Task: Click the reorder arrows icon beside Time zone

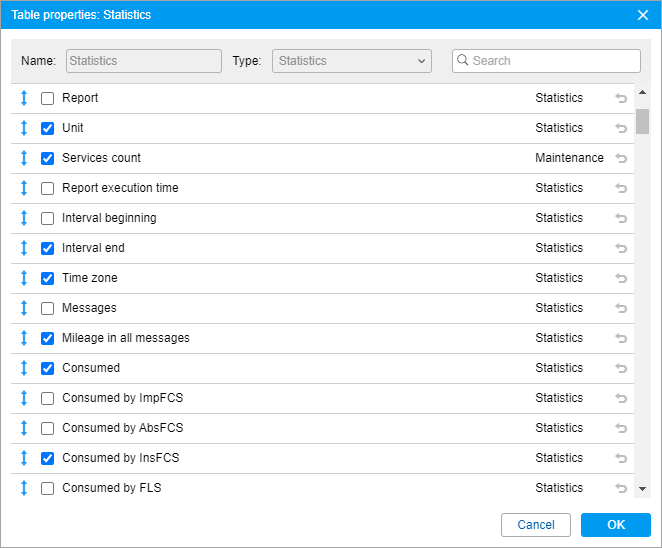Action: pyautogui.click(x=24, y=278)
